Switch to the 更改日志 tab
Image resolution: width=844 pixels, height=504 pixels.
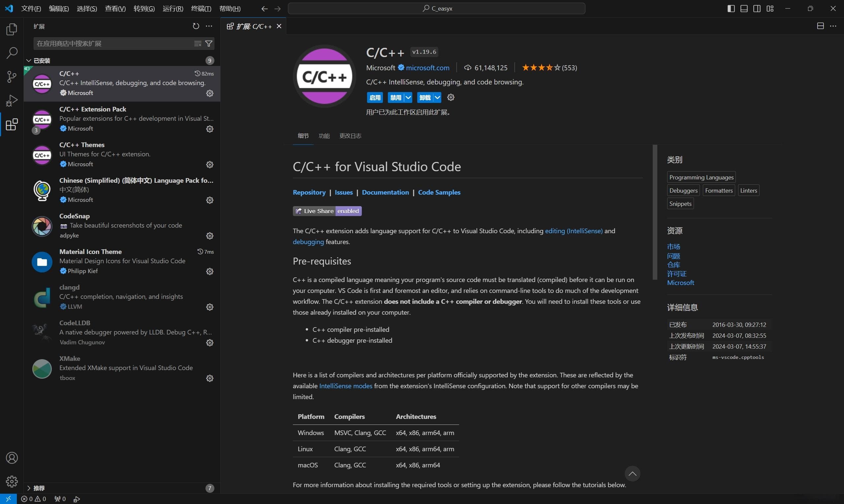point(350,136)
